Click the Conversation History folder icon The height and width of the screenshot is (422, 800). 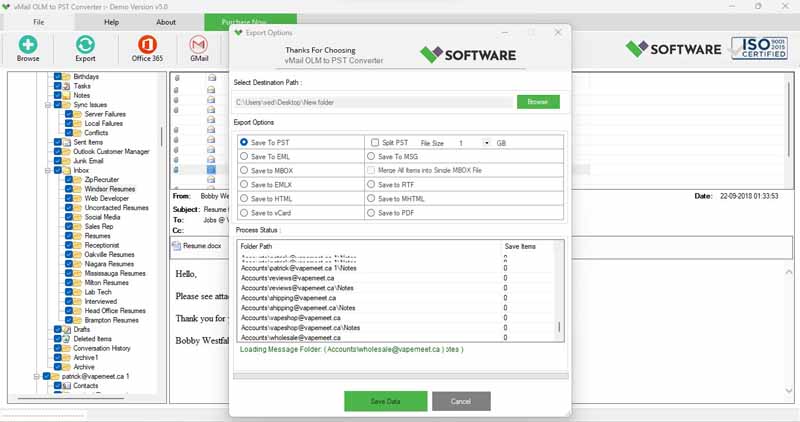[67, 348]
